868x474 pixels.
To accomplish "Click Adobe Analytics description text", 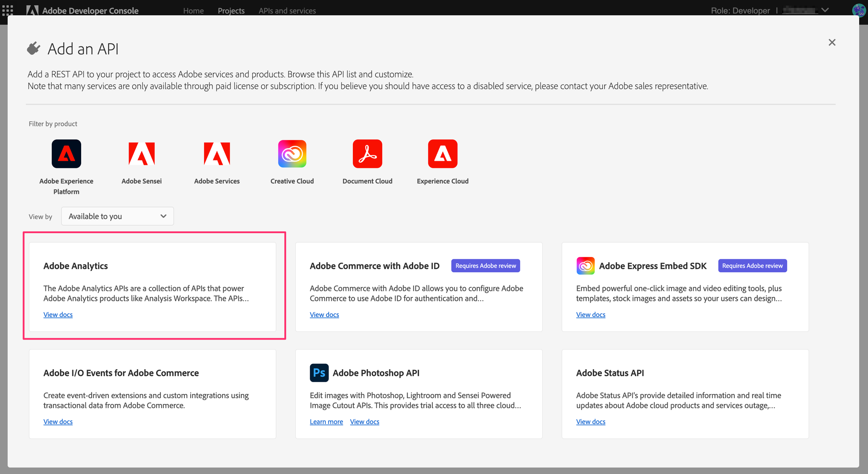I will (146, 293).
